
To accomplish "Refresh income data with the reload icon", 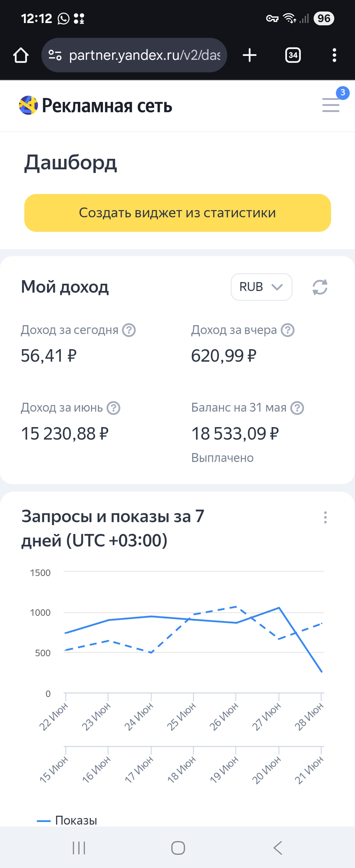I will click(319, 287).
